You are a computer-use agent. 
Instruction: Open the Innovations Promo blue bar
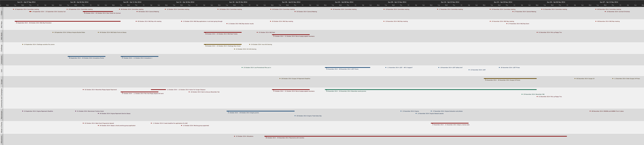click(86, 56)
